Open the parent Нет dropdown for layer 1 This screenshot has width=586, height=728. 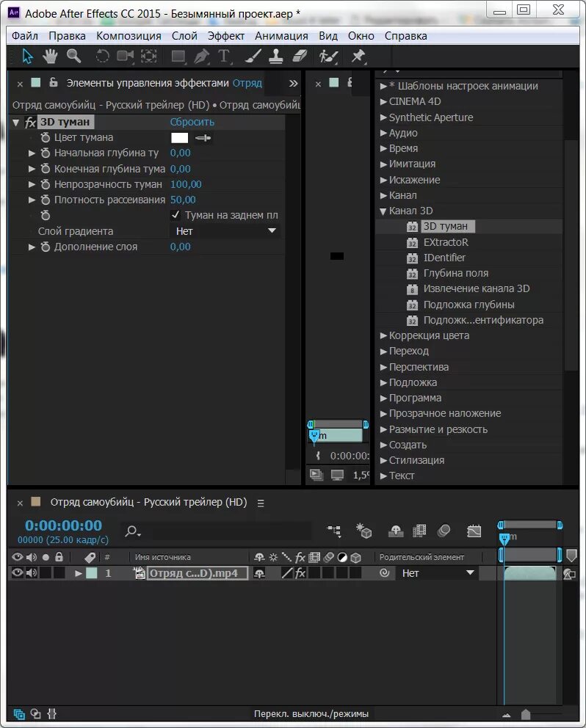click(437, 573)
